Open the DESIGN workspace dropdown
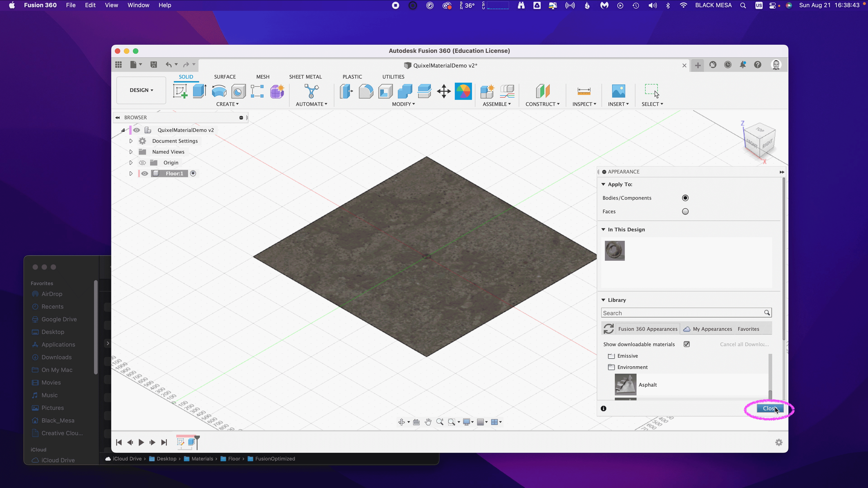 [x=141, y=90]
